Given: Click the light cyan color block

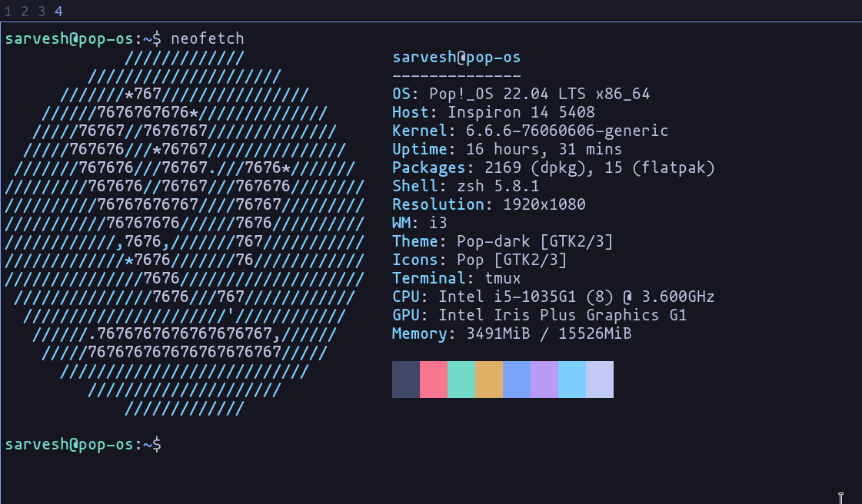Looking at the screenshot, I should pyautogui.click(x=572, y=380).
